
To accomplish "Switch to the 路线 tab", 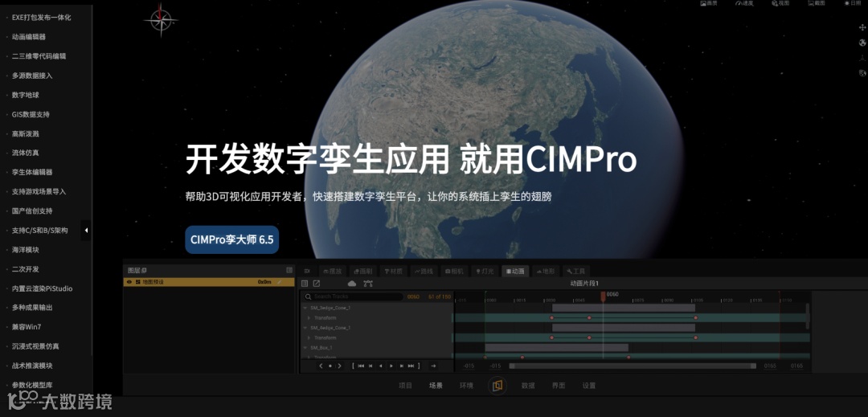I will pyautogui.click(x=424, y=272).
